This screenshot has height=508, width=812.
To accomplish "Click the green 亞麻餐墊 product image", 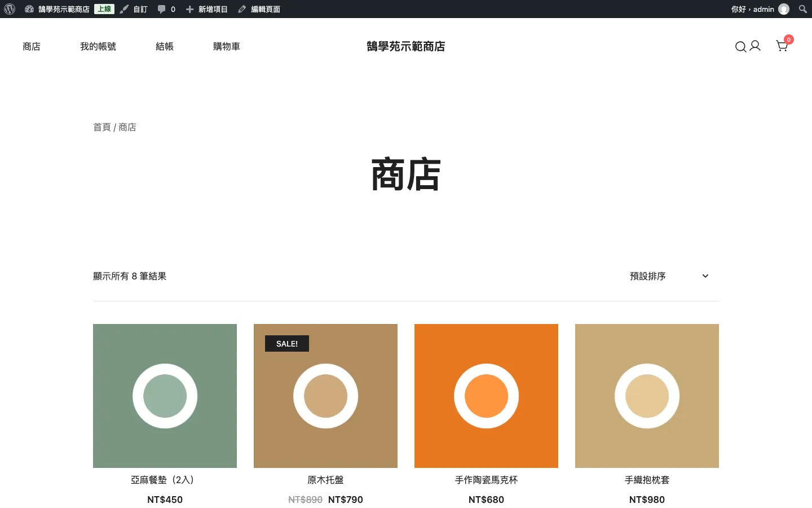I will tap(165, 396).
